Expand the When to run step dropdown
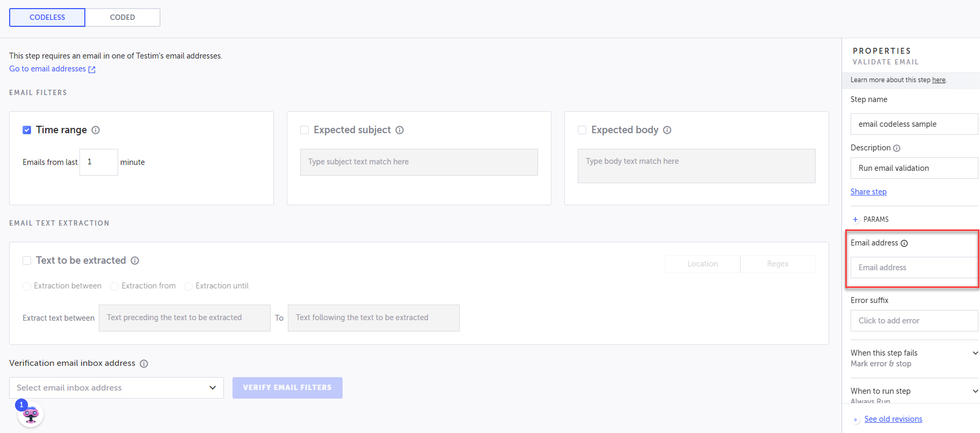This screenshot has height=433, width=980. coord(975,391)
